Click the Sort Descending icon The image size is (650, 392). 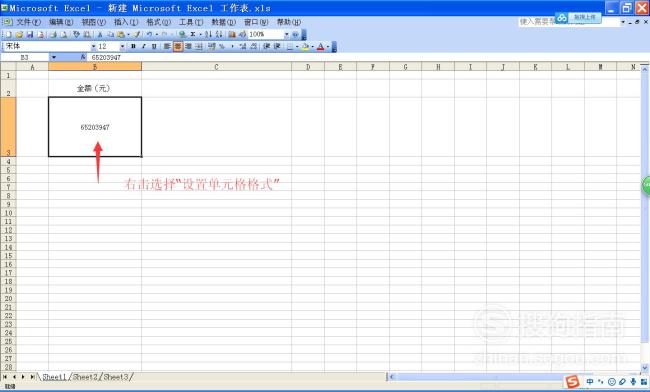[219, 34]
